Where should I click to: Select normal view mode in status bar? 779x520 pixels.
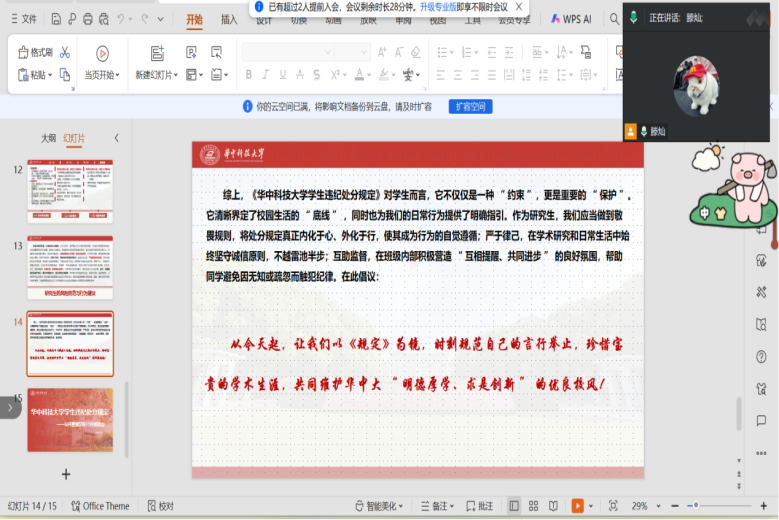click(514, 506)
